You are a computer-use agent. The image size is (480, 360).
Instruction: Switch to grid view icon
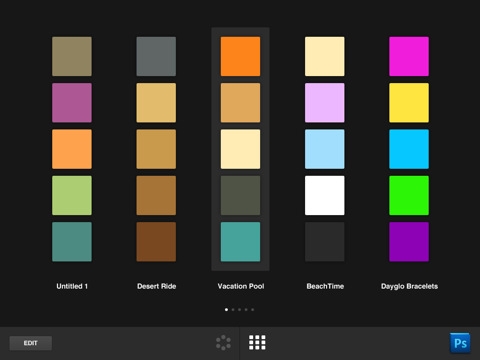click(257, 342)
